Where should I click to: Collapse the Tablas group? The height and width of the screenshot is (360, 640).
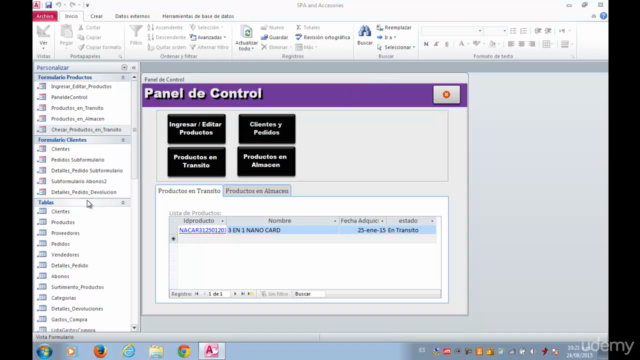123,202
